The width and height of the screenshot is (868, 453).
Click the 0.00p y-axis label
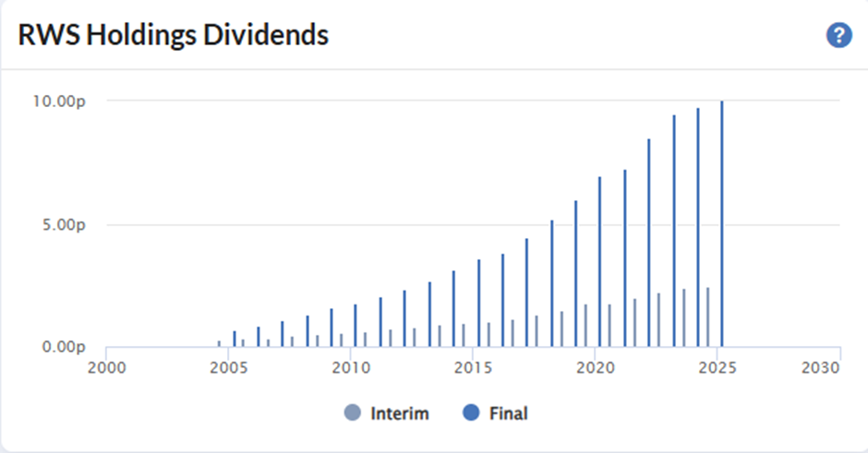point(64,347)
